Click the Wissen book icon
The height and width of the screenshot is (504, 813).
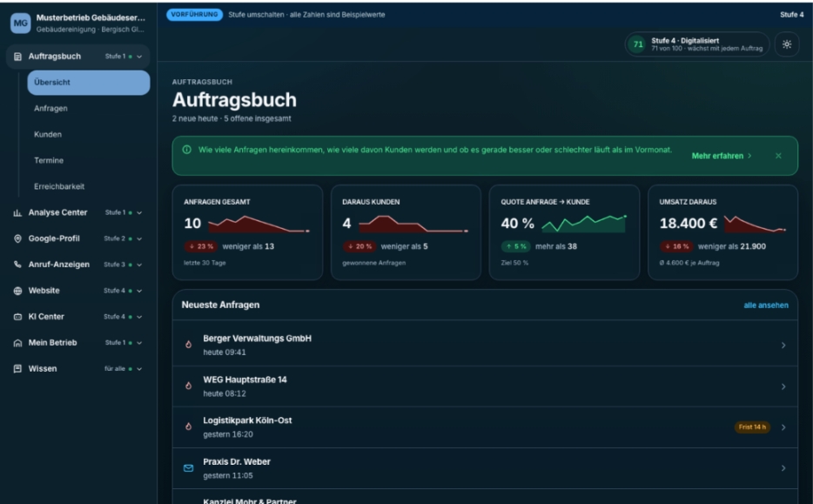pyautogui.click(x=17, y=369)
